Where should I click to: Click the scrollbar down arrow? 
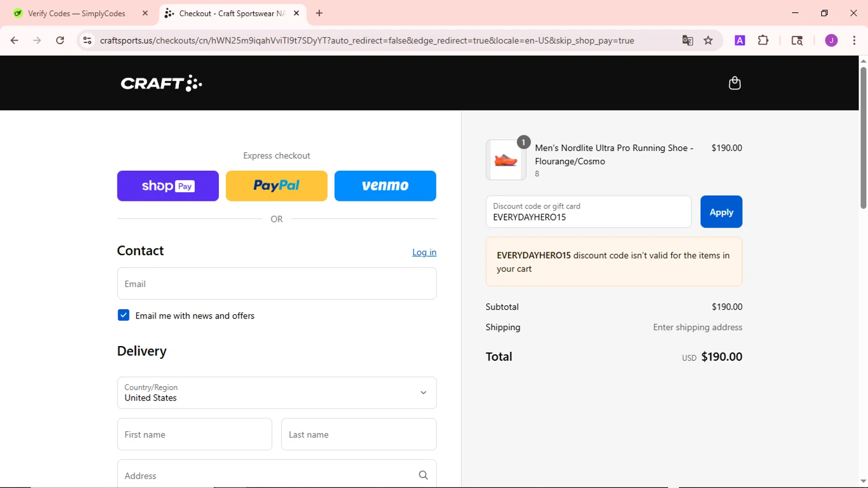(863, 481)
